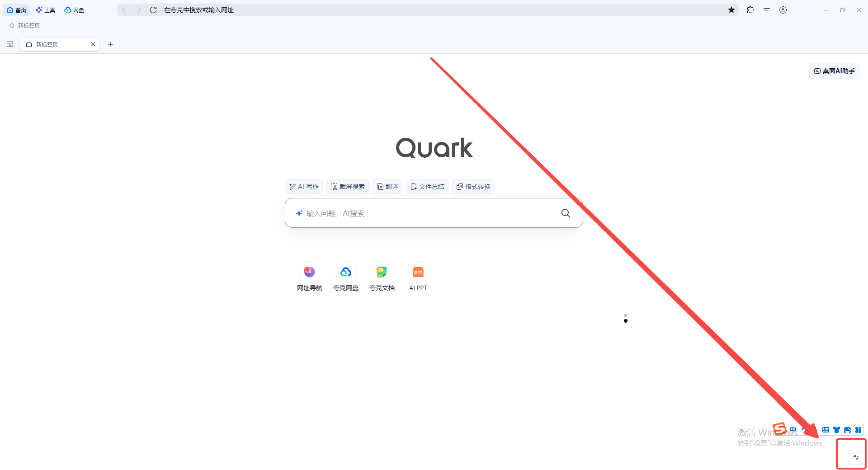This screenshot has height=470, width=868.
Task: Open the 网盘 cloud drive tab
Action: tap(74, 10)
